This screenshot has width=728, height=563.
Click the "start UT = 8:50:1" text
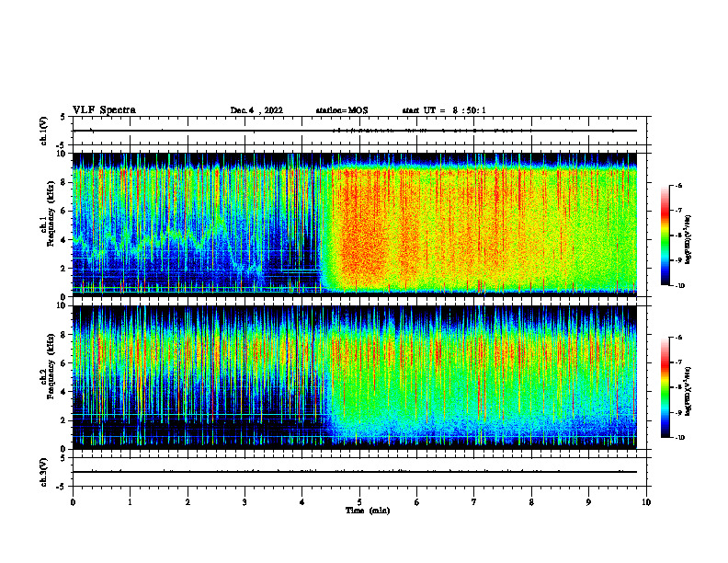click(444, 110)
